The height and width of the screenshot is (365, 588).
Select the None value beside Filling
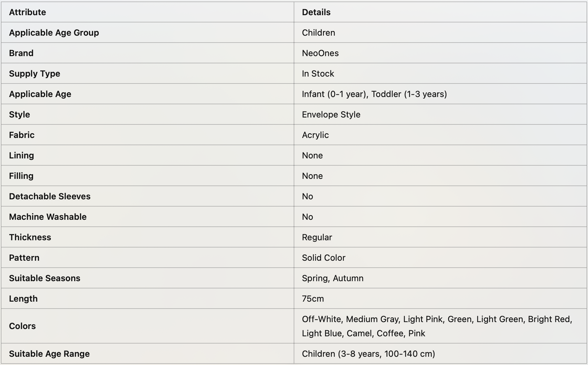(x=312, y=176)
